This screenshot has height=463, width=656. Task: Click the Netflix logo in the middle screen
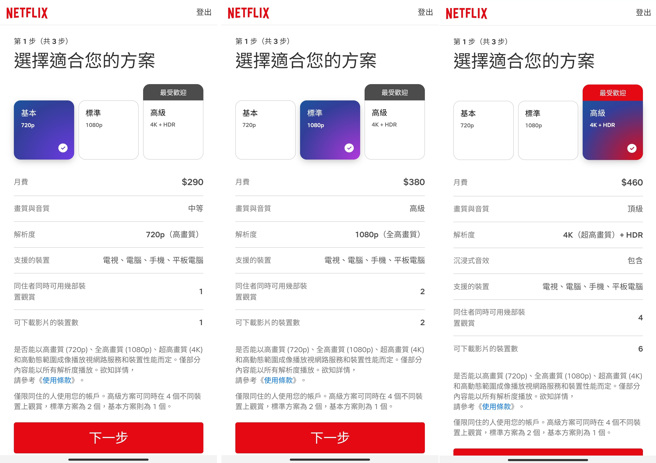tap(249, 13)
